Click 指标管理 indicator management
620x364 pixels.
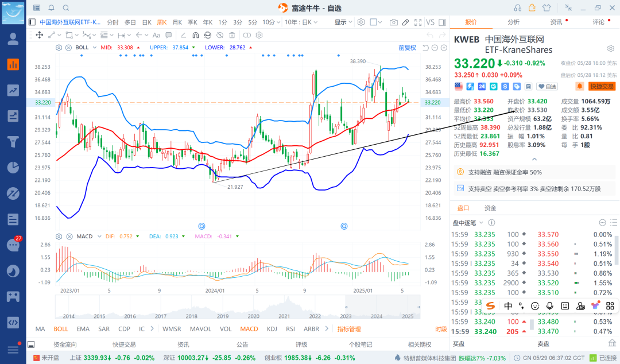(349, 329)
